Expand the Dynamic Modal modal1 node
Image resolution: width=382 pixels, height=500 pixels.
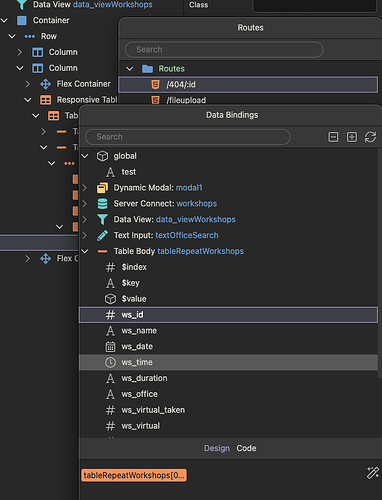coord(85,188)
